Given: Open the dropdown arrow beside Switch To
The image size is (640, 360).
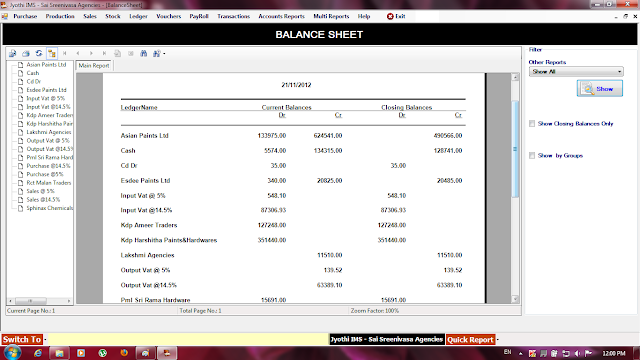Looking at the screenshot, I should point(45,340).
